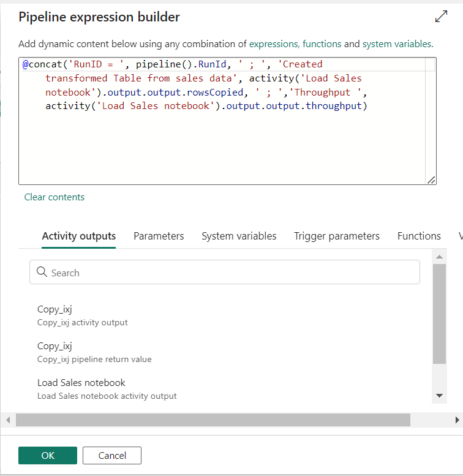
Task: Grab the expression editor resize handle
Action: click(x=431, y=180)
